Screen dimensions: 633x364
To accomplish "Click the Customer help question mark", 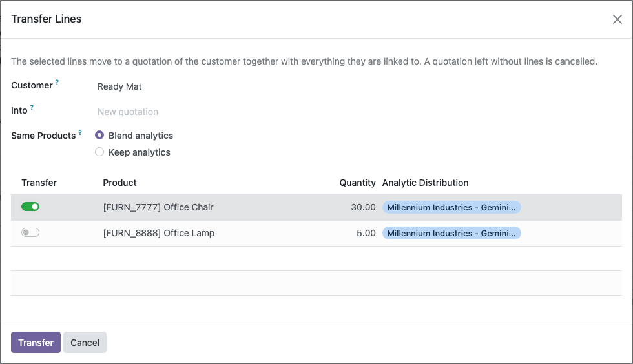I will [57, 82].
